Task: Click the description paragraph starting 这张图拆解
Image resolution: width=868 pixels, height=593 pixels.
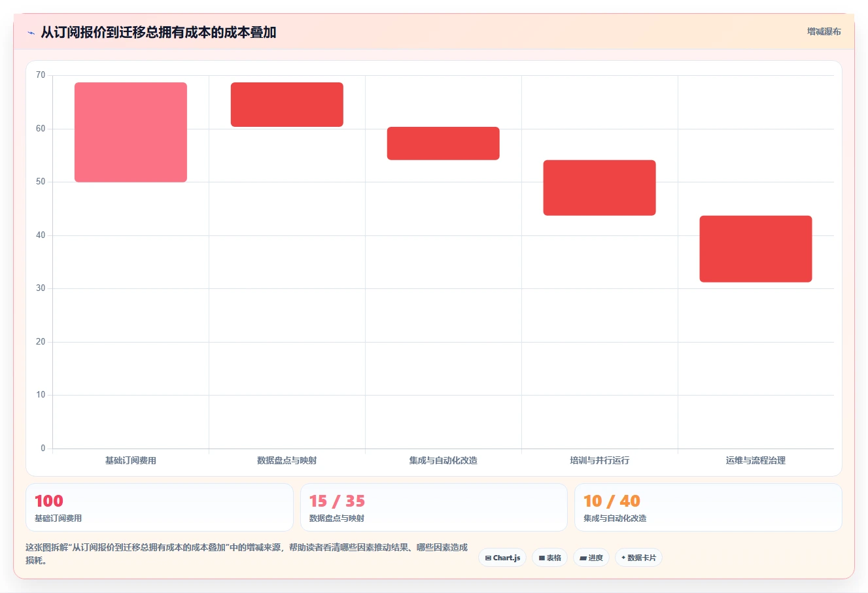Action: tap(247, 554)
